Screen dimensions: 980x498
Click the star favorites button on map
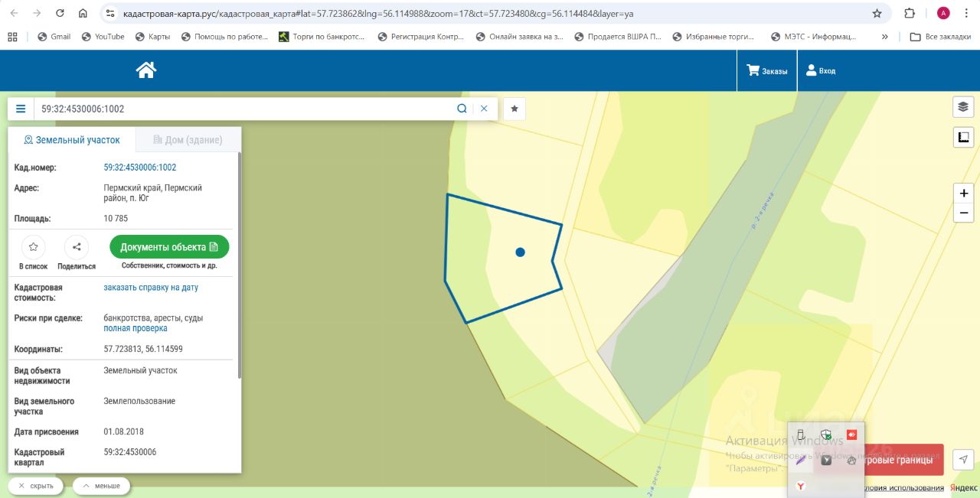point(514,109)
